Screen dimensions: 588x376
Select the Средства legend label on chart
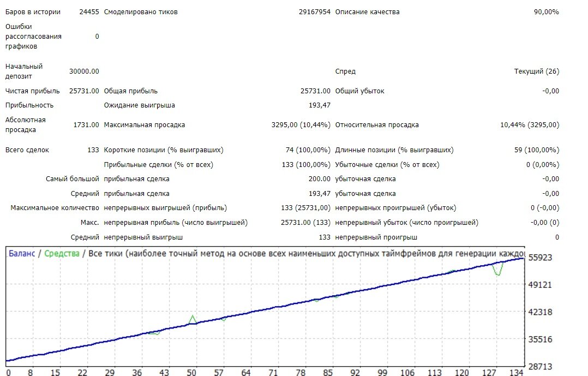pyautogui.click(x=62, y=253)
